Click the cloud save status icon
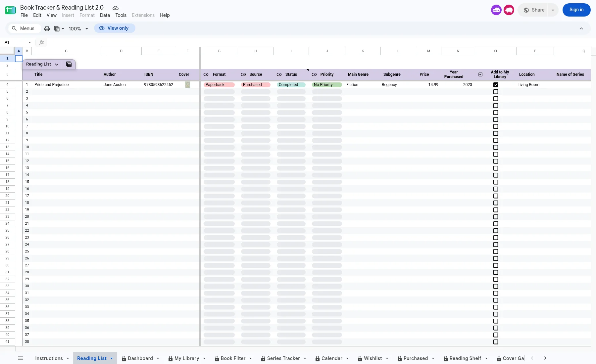This screenshot has height=364, width=596. 116,8
